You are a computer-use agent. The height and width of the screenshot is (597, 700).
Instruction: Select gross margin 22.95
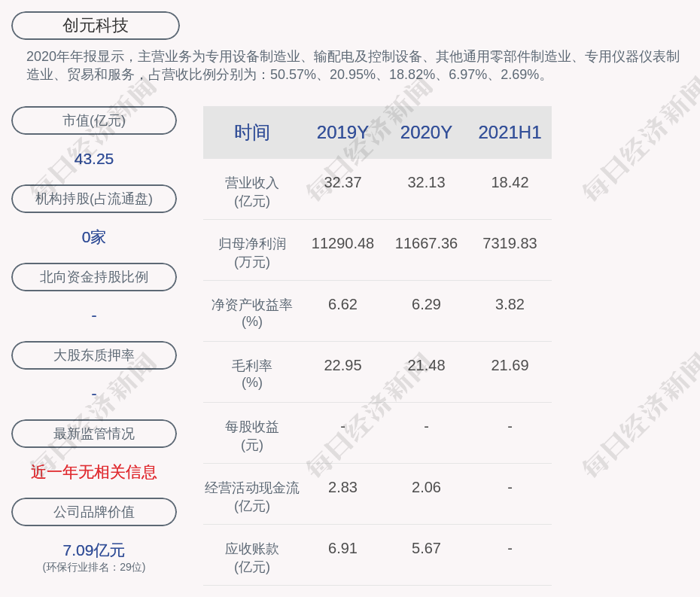342,365
